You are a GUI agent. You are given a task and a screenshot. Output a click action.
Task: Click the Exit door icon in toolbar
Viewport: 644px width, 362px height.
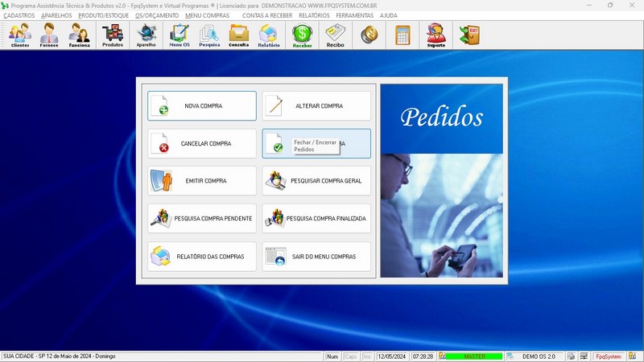pos(469,35)
